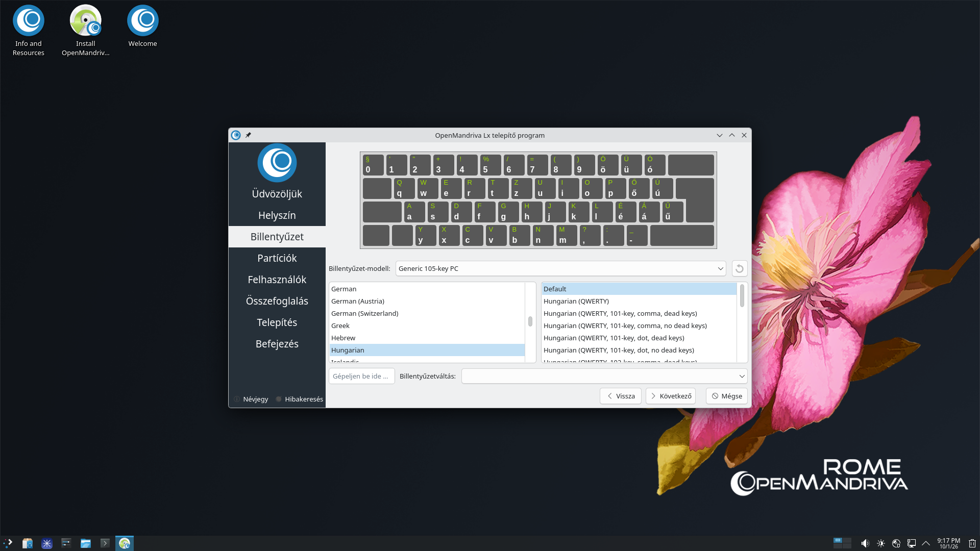Click the Következő button
The height and width of the screenshot is (551, 980).
[670, 396]
